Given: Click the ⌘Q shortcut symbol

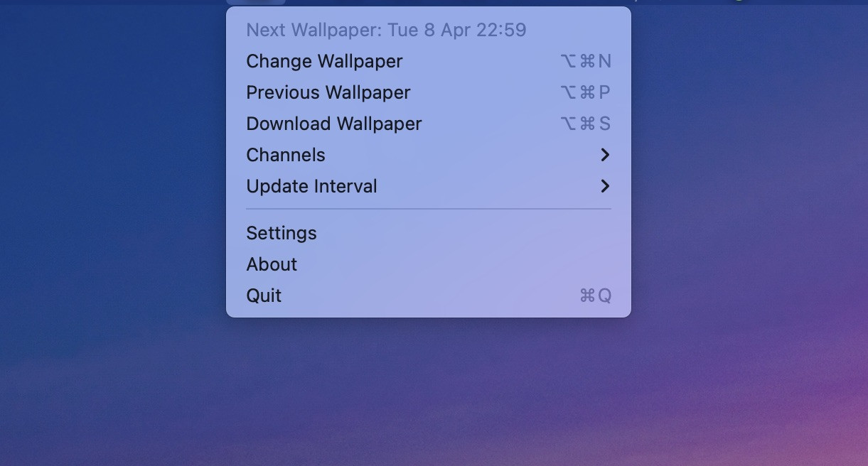Looking at the screenshot, I should pos(596,296).
